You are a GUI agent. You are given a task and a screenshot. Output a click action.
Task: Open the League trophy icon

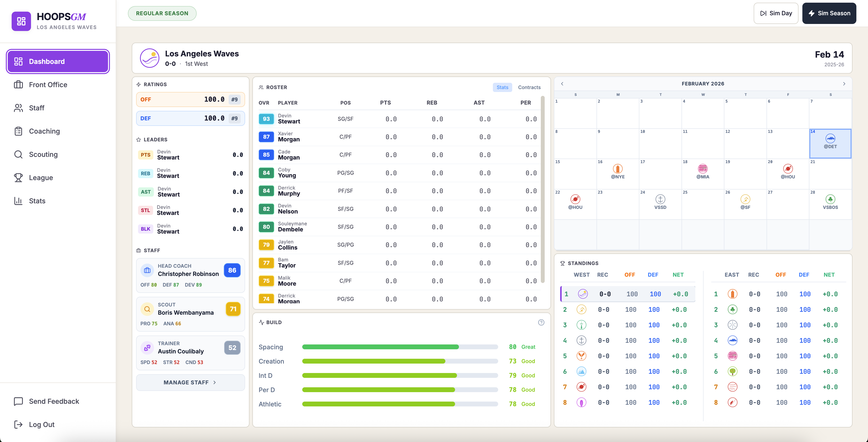(x=19, y=177)
